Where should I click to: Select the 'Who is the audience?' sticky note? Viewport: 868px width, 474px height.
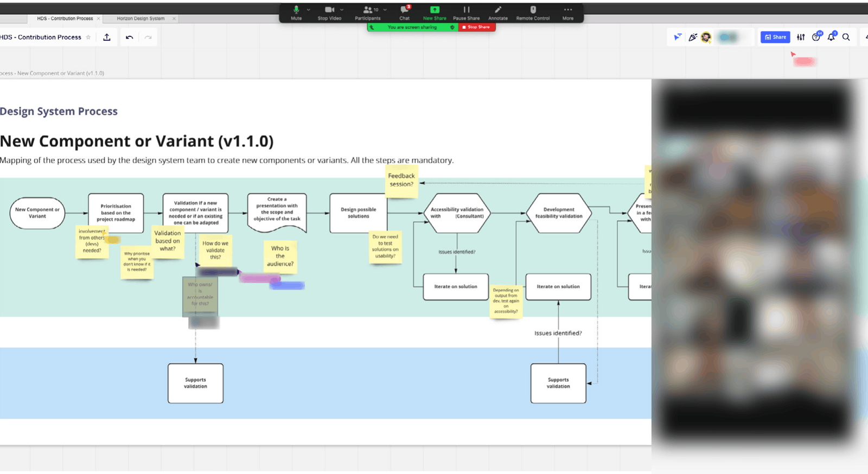pos(280,257)
